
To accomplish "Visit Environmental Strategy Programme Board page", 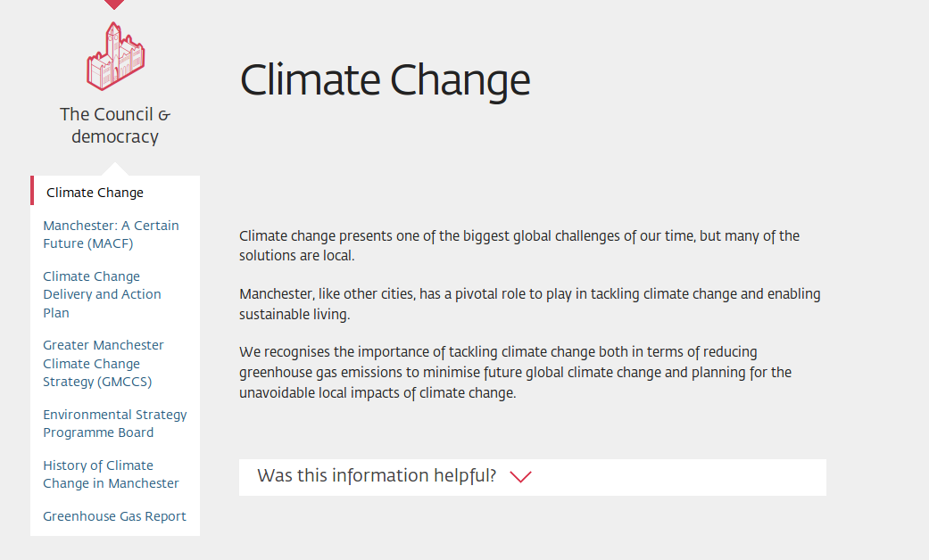I will [115, 424].
